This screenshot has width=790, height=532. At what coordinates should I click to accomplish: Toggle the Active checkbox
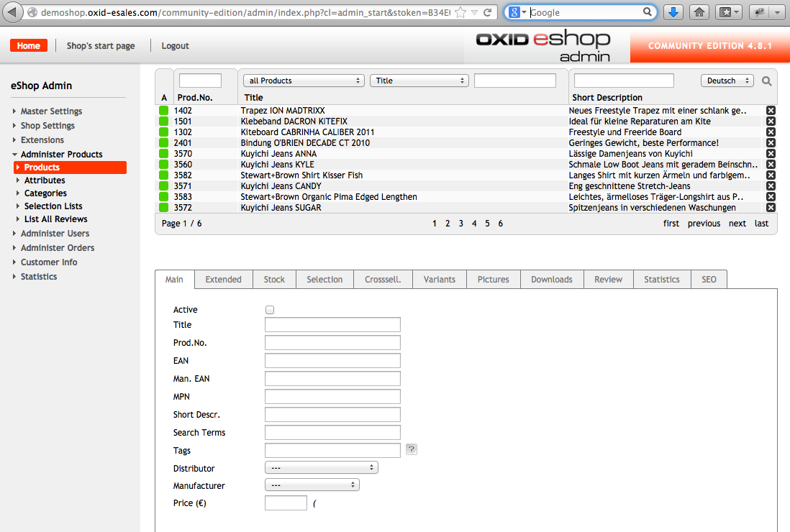270,310
